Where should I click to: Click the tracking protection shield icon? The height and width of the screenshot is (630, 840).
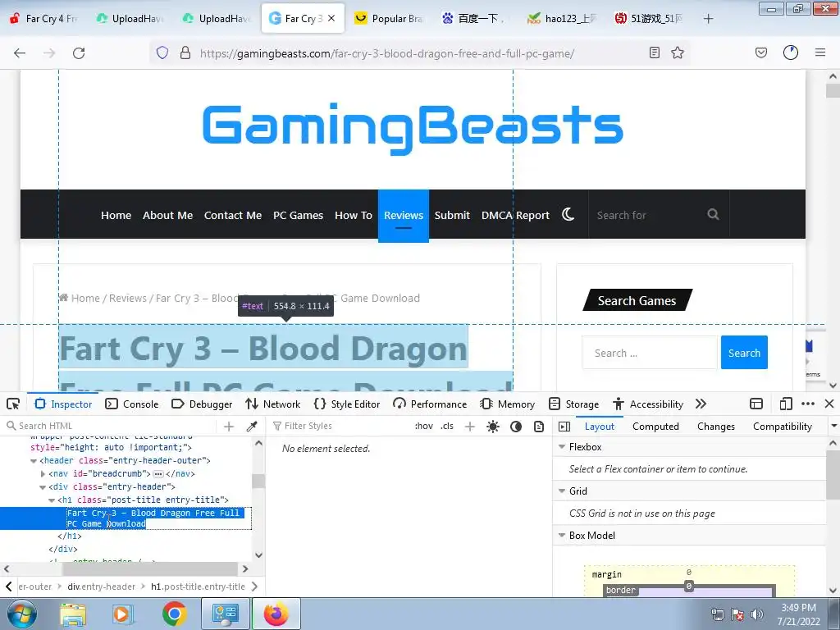point(162,52)
